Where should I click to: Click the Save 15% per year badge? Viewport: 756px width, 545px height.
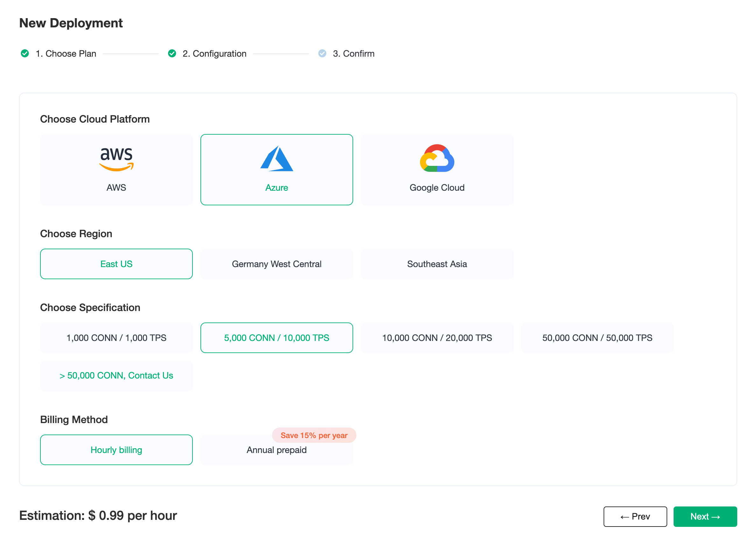point(314,435)
